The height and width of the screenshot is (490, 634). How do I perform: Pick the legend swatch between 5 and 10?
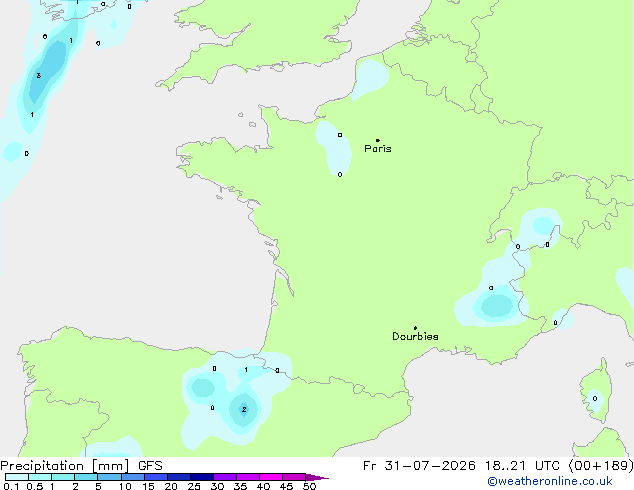[109, 477]
